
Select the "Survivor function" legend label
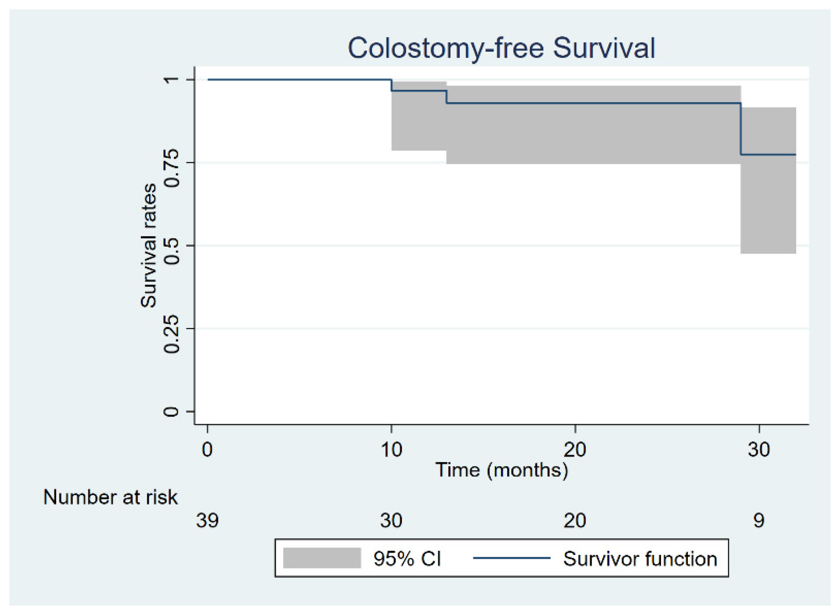pyautogui.click(x=640, y=559)
